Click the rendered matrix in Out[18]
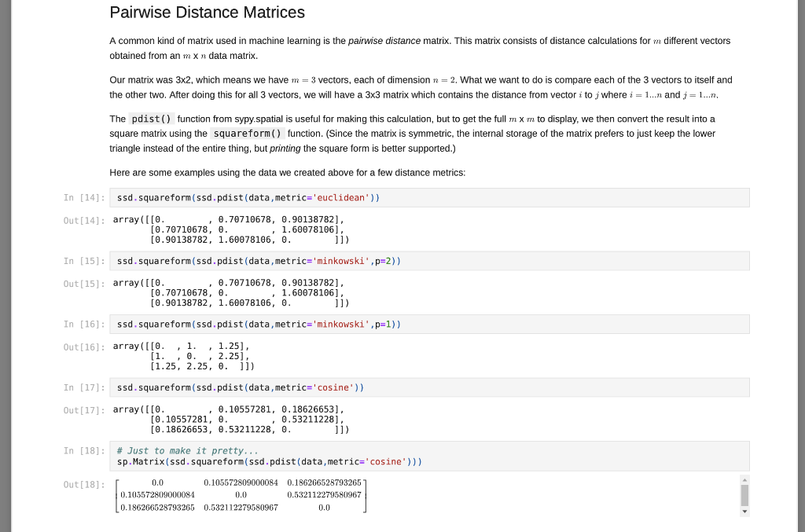The image size is (805, 532). point(240,494)
